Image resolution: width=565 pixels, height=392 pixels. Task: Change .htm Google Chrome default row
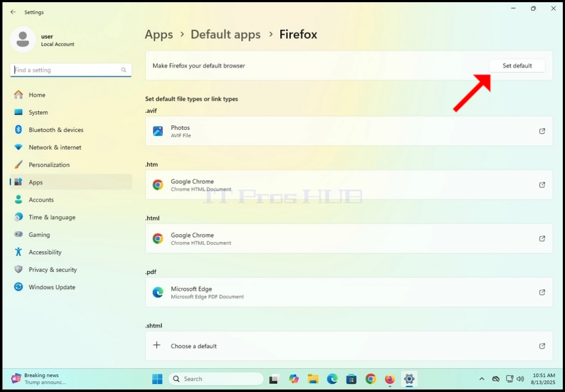click(x=349, y=185)
